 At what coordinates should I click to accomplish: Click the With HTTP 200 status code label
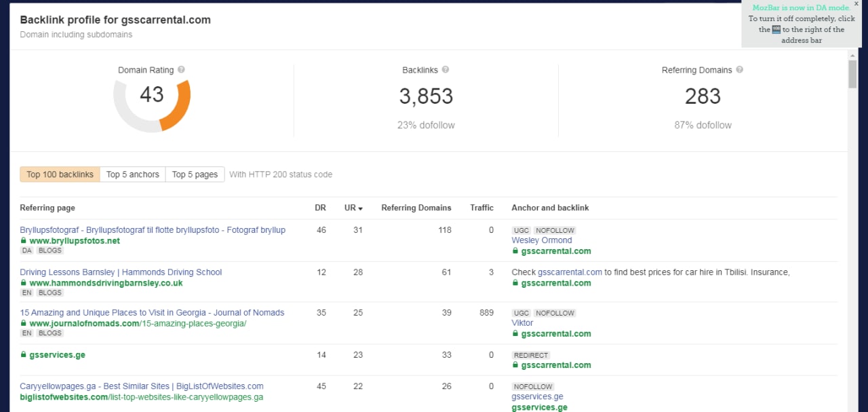[281, 174]
